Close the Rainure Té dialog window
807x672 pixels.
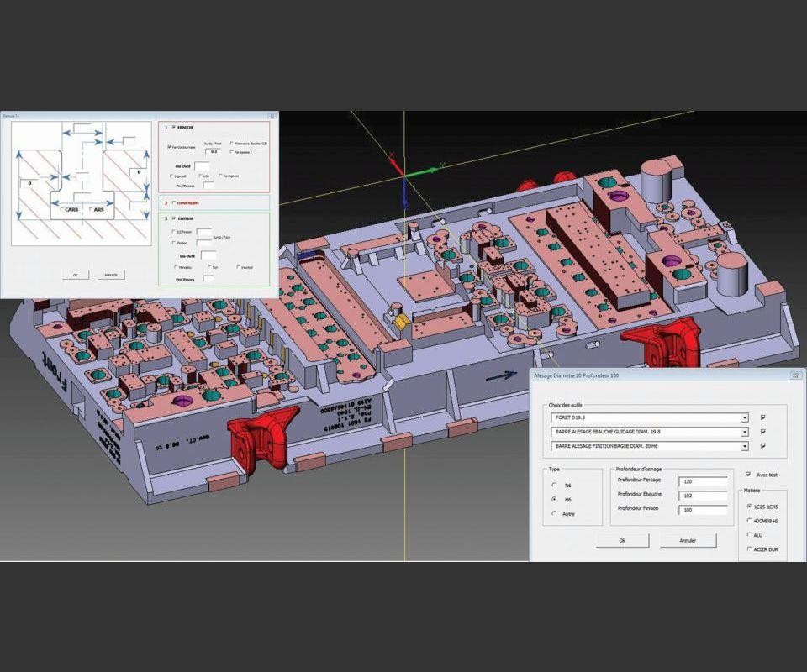click(272, 116)
